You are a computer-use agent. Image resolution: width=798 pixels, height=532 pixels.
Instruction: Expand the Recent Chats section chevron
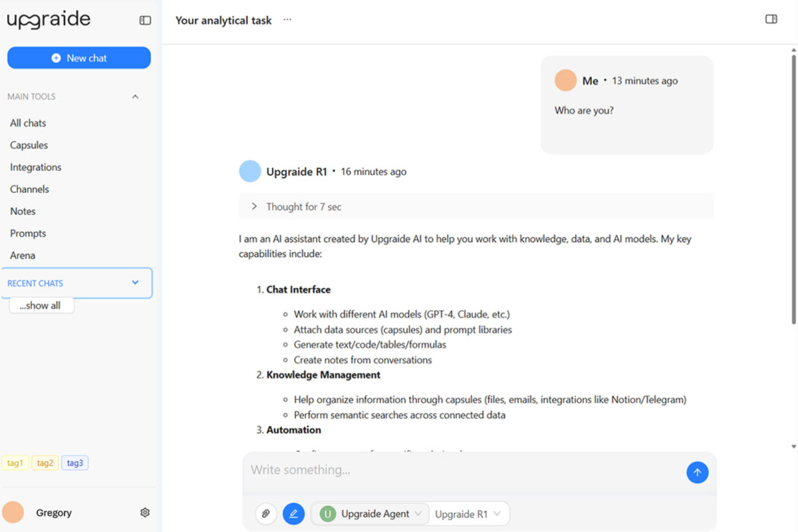(135, 283)
